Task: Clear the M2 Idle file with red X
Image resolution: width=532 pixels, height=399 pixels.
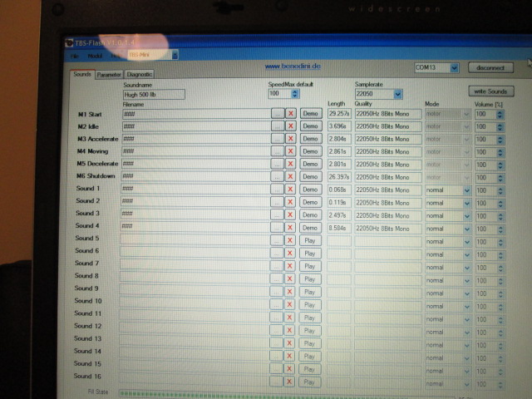Action: [291, 126]
